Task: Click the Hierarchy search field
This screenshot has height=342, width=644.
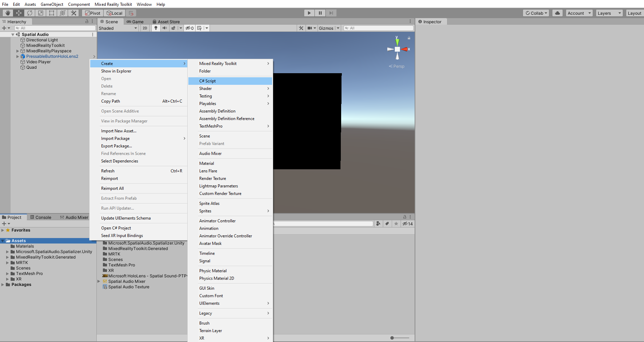Action: click(55, 28)
